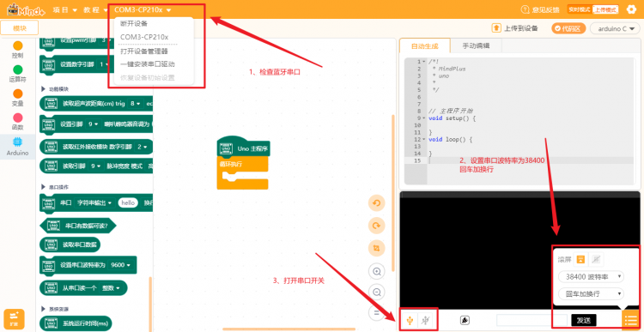Click the crop screenshot canvas icon
This screenshot has height=332, width=644.
pos(376,248)
